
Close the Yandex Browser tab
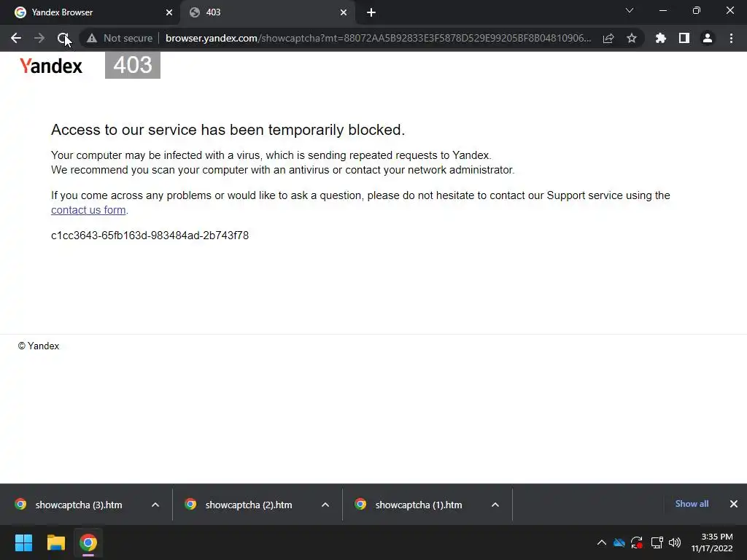pyautogui.click(x=169, y=12)
